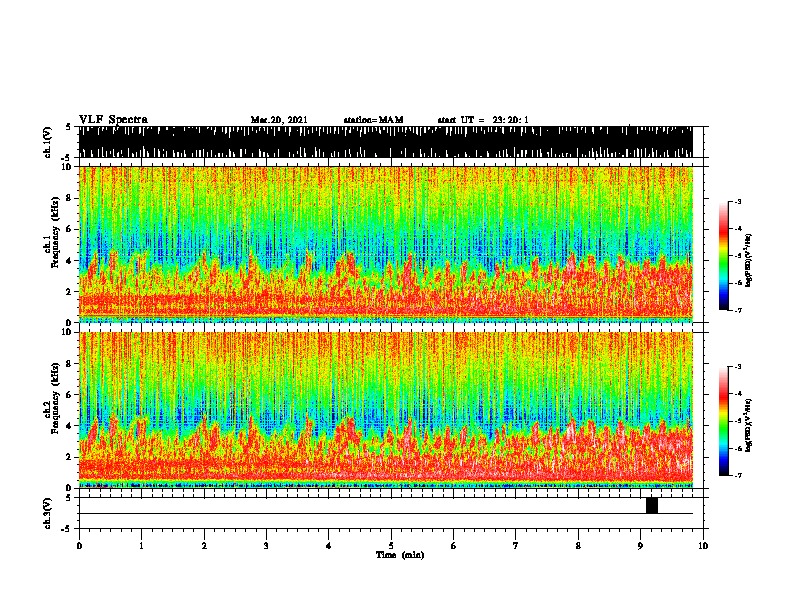Click the "3" tick label on time axis
The image size is (792, 612).
[x=266, y=546]
